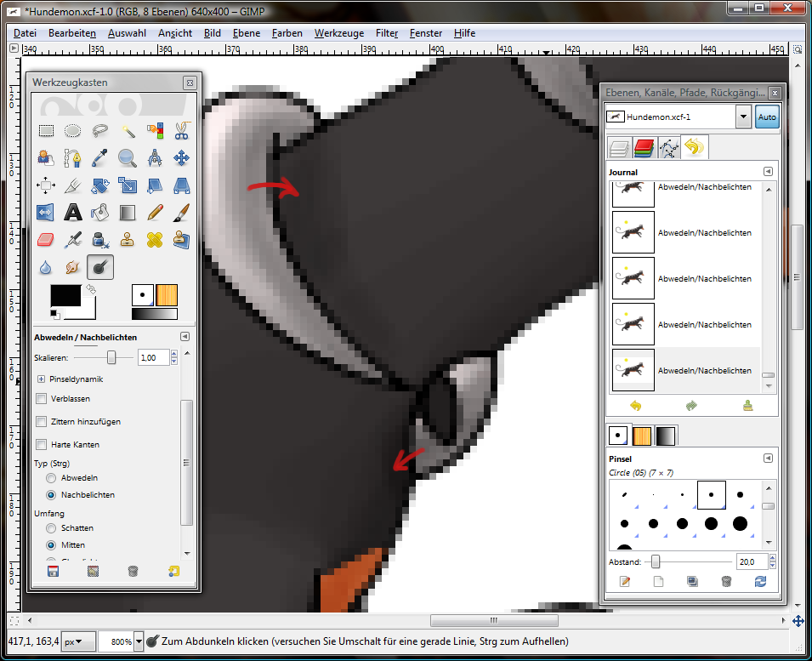The width and height of the screenshot is (812, 661).
Task: Open the Journal panel menu arrow
Action: (768, 172)
